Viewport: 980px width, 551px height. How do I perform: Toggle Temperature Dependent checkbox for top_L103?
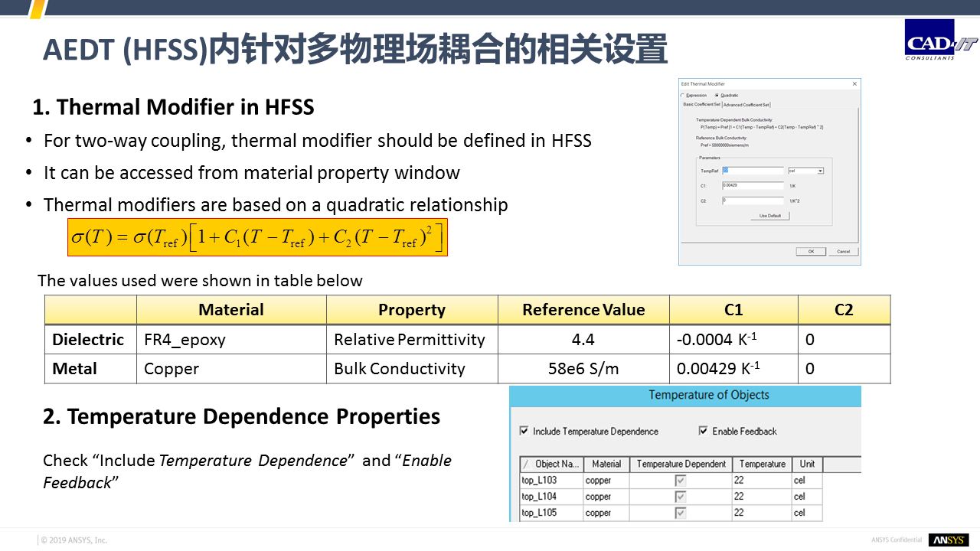click(680, 481)
